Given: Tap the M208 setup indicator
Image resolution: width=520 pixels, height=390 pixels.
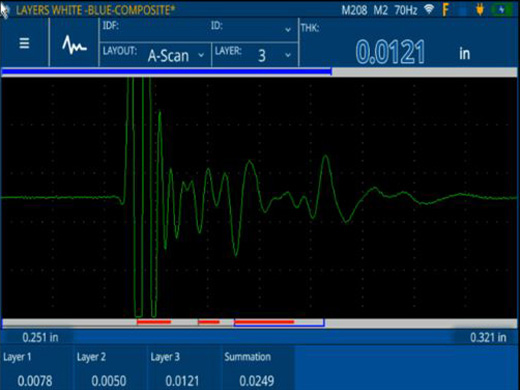Looking at the screenshot, I should (354, 10).
